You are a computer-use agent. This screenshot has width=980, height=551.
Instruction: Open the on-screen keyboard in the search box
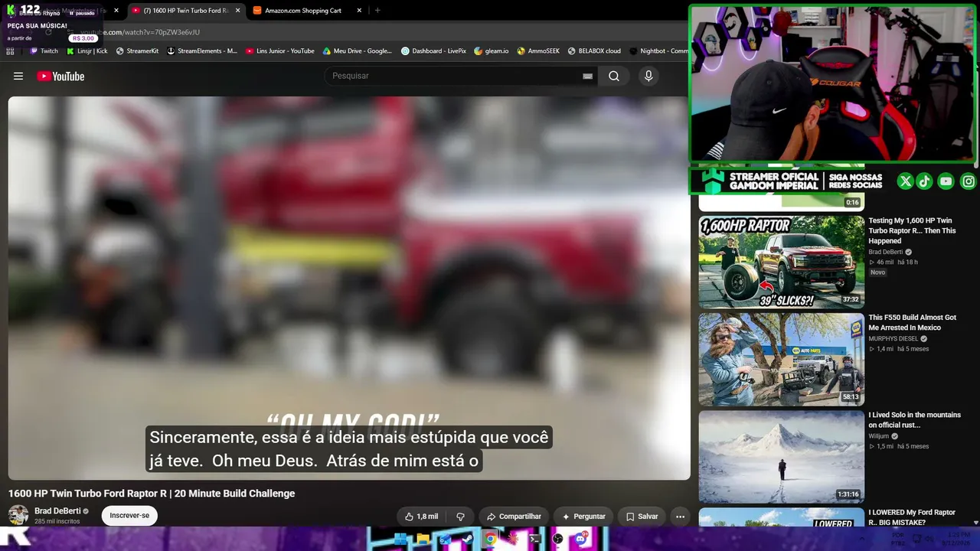[587, 76]
